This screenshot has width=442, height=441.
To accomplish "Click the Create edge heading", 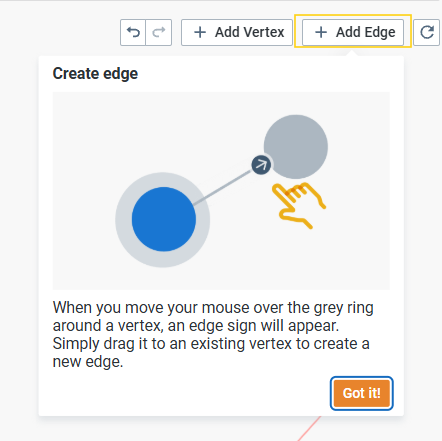I will click(x=95, y=73).
